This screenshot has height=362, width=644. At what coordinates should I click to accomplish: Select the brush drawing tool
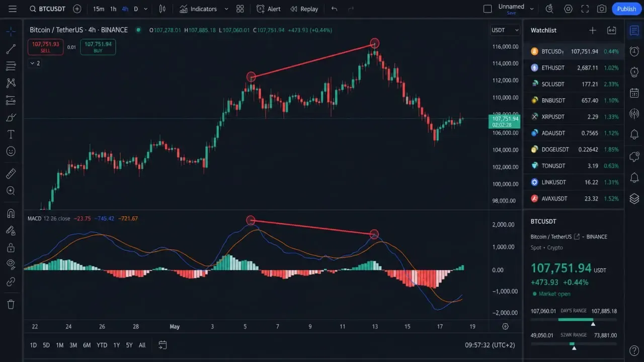click(11, 118)
